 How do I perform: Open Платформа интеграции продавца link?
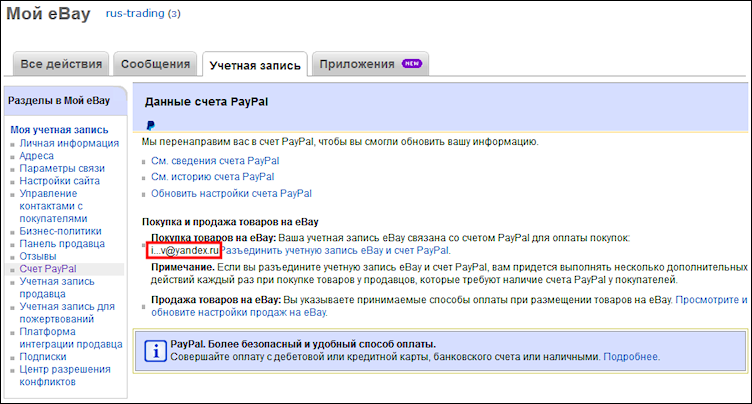(70, 338)
